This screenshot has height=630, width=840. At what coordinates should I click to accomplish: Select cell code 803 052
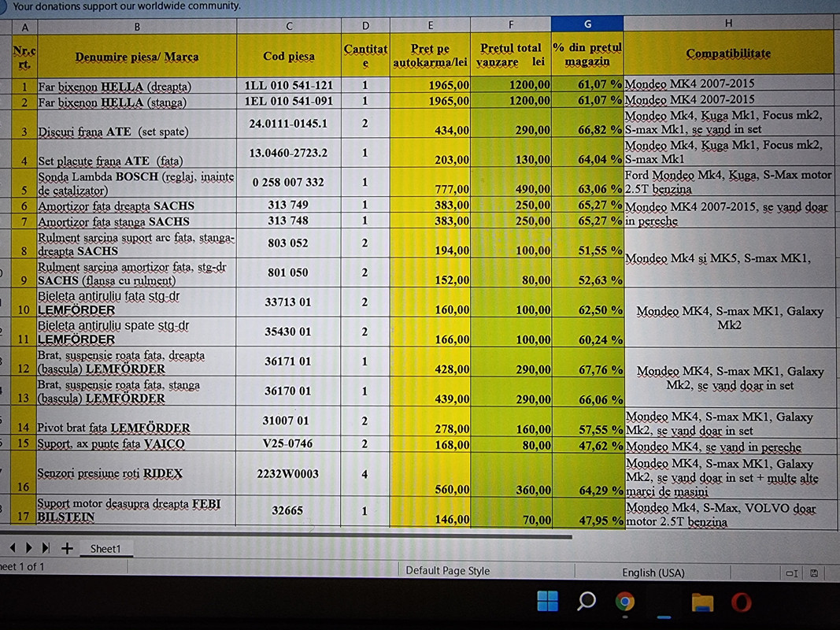289,243
